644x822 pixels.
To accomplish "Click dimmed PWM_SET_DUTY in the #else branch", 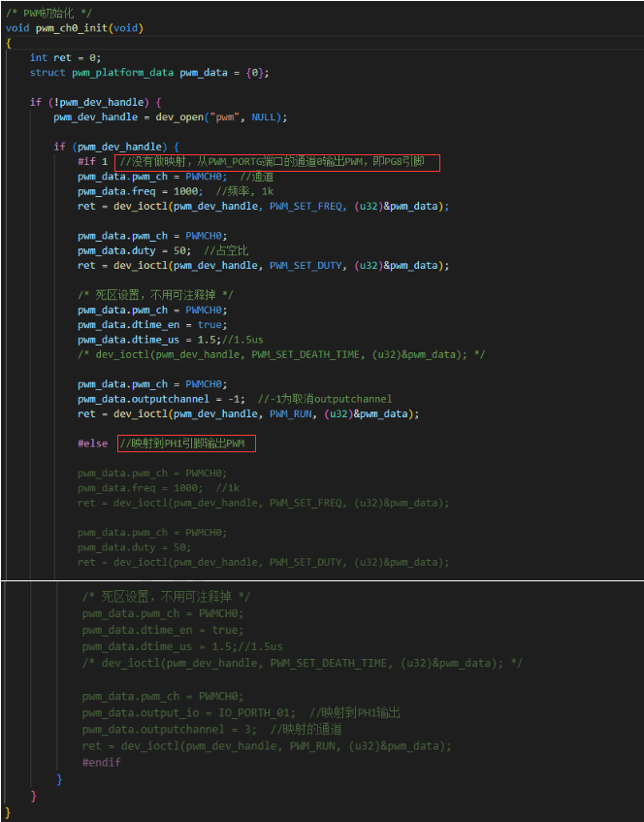I will pyautogui.click(x=306, y=562).
